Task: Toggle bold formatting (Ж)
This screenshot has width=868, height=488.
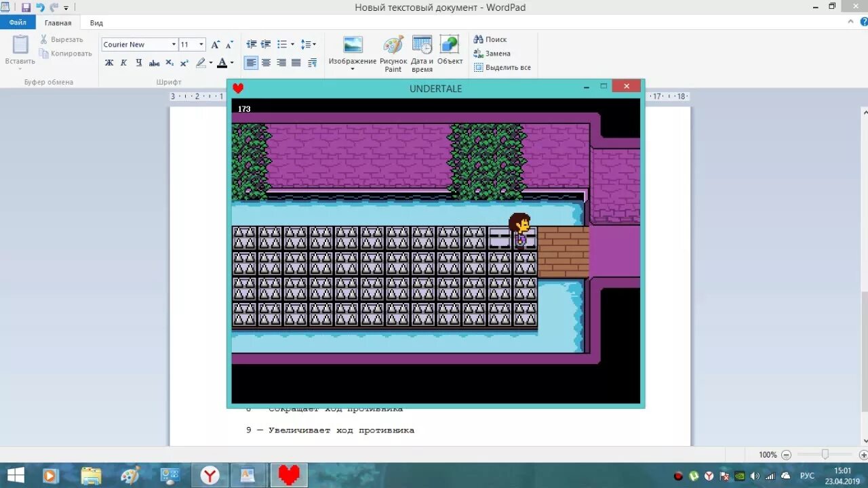Action: [x=109, y=63]
